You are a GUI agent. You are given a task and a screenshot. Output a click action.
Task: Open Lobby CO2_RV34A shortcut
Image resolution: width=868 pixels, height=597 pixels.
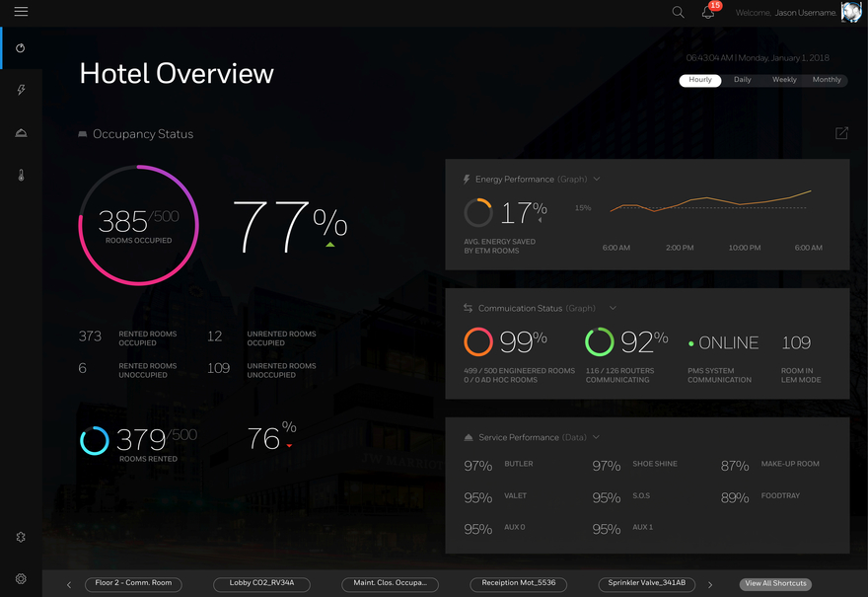pos(261,584)
